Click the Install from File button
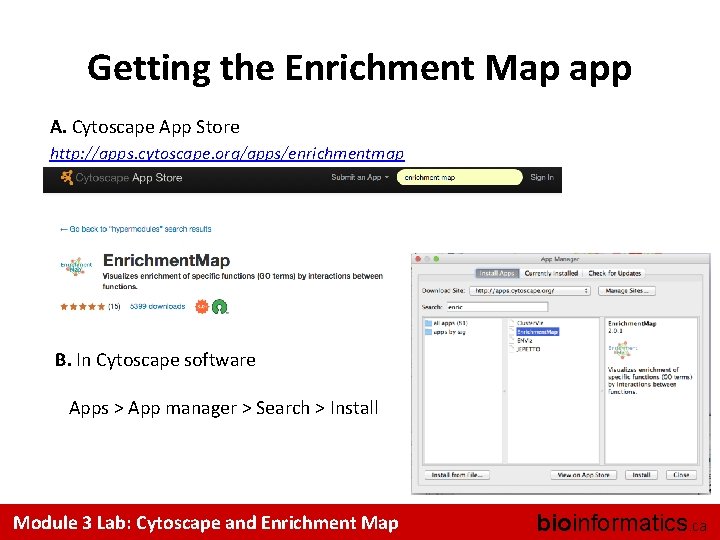 click(x=457, y=475)
